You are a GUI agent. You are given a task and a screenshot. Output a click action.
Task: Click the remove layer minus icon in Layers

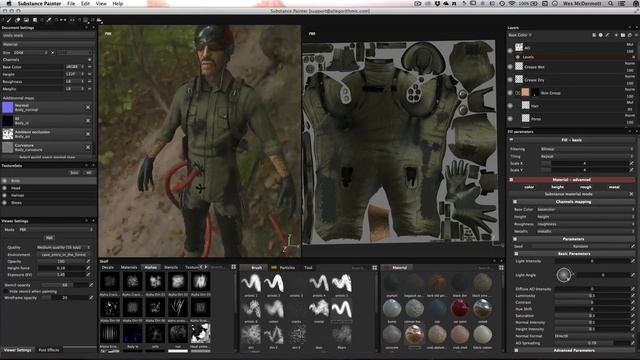pyautogui.click(x=635, y=35)
